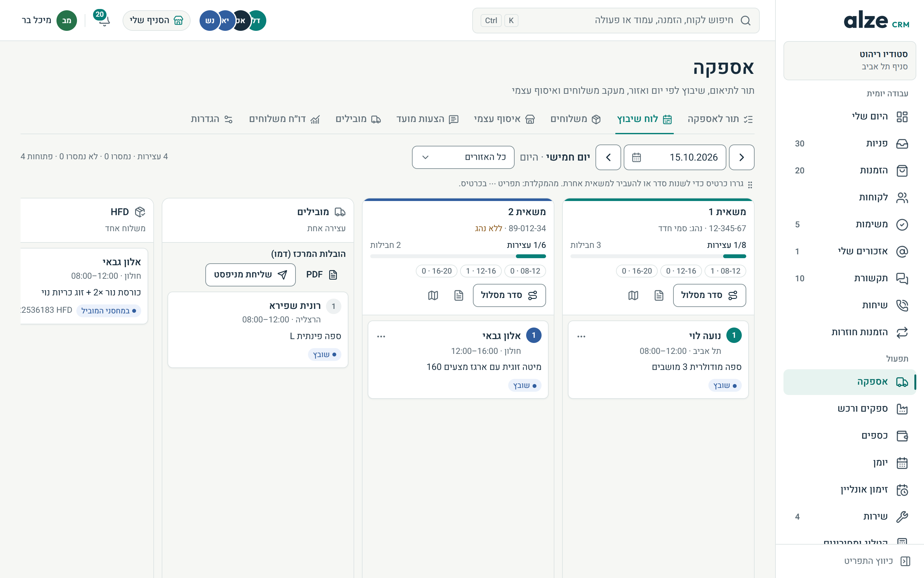The width and height of the screenshot is (924, 578).
Task: Toggle the הסניף שלי filter pill
Action: click(156, 20)
